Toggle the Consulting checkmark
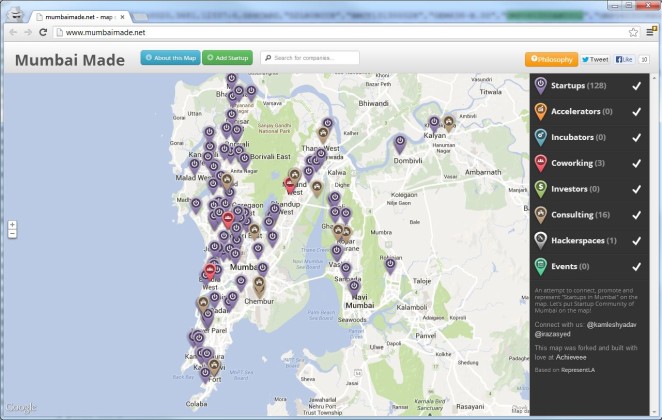Screen dimensions: 662x420 click(636, 215)
